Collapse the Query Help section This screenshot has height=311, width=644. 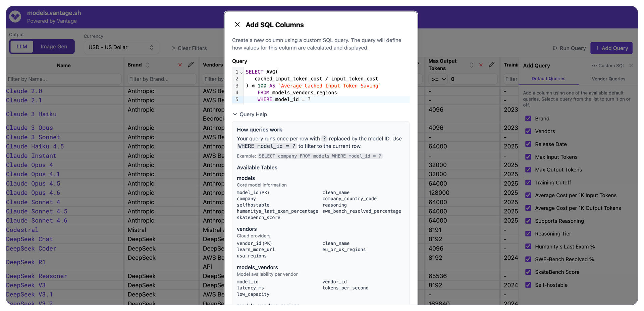click(x=250, y=114)
